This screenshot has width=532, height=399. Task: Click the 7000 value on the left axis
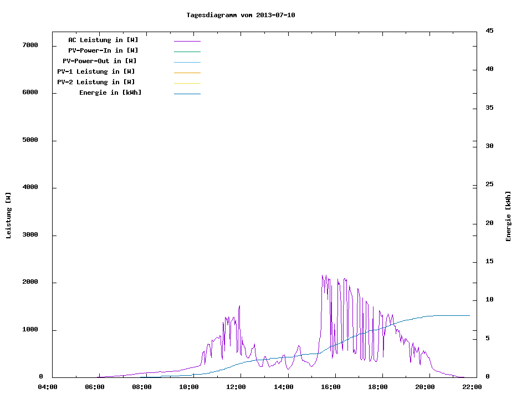coord(29,45)
